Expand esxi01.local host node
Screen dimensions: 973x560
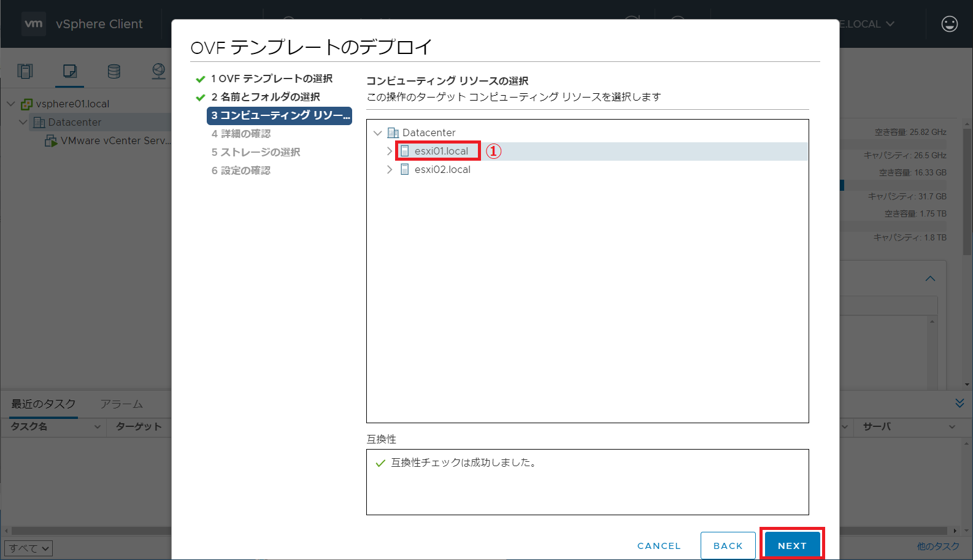coord(390,151)
